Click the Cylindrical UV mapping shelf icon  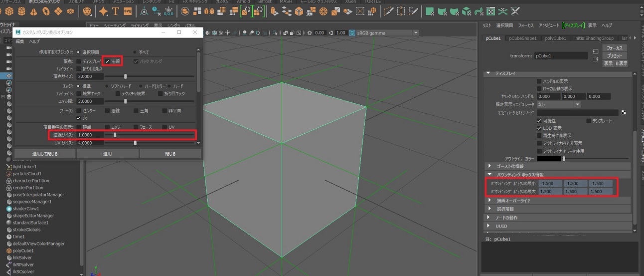point(442,11)
